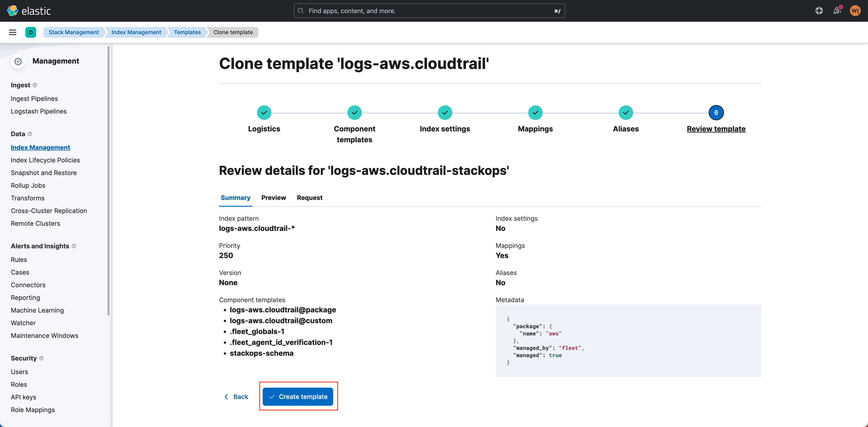
Task: Click the Mappings step checkmark icon
Action: (535, 112)
